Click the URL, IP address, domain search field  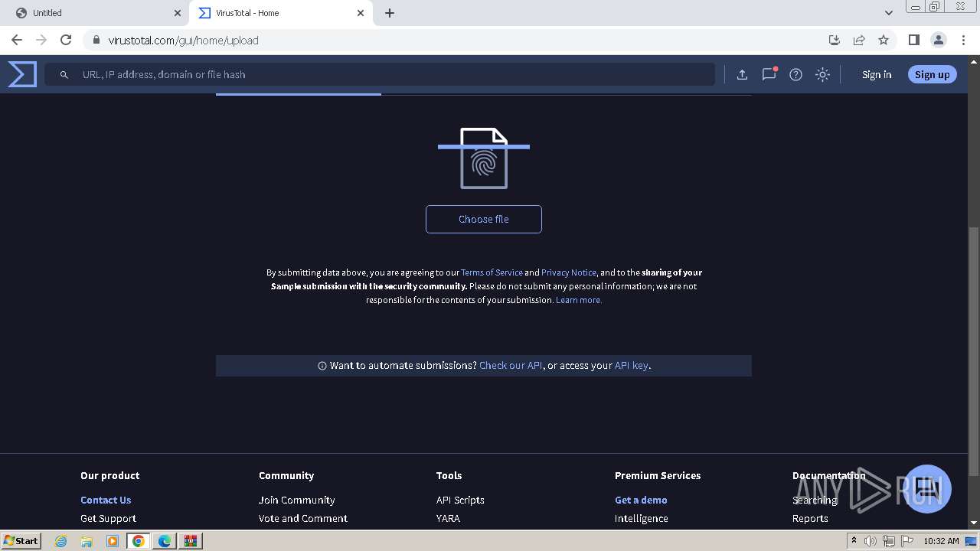(x=380, y=74)
